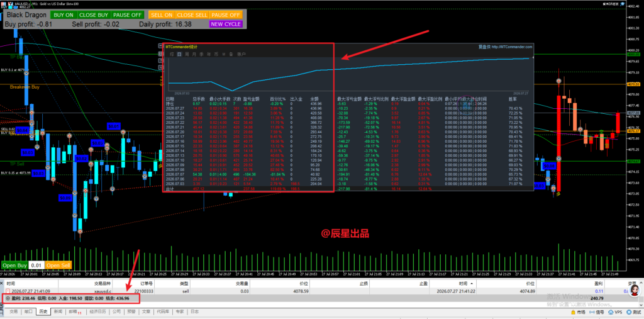Select the xauusd.c symbol cell
Image resolution: width=644 pixels, height=319 pixels.
[103, 291]
